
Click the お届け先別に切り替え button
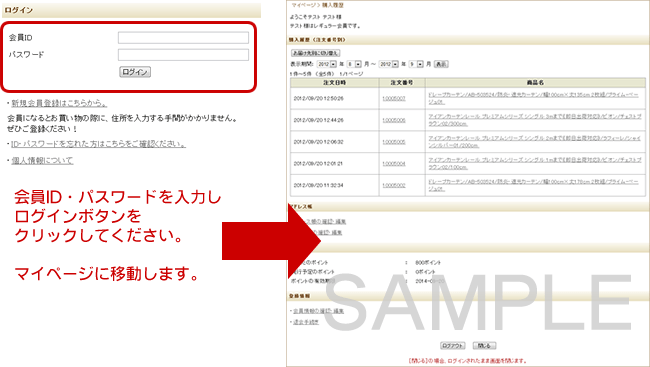pyautogui.click(x=315, y=53)
